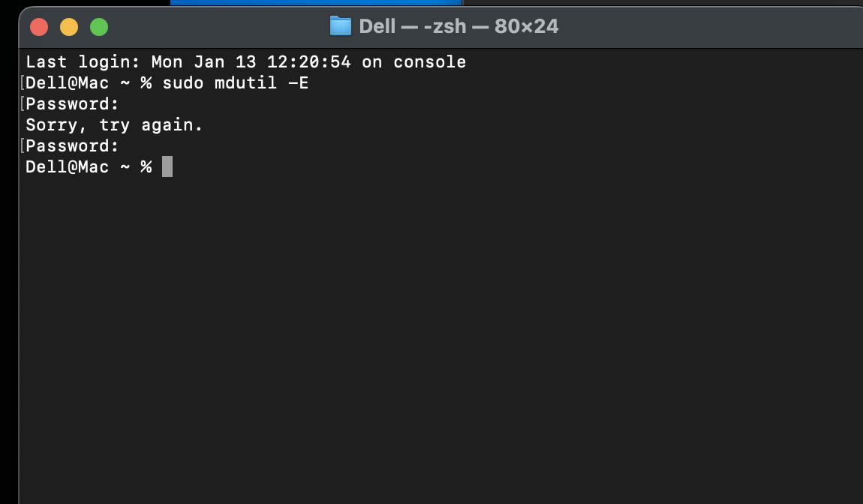
Task: Click the first "Password:" prompt
Action: [x=73, y=104]
